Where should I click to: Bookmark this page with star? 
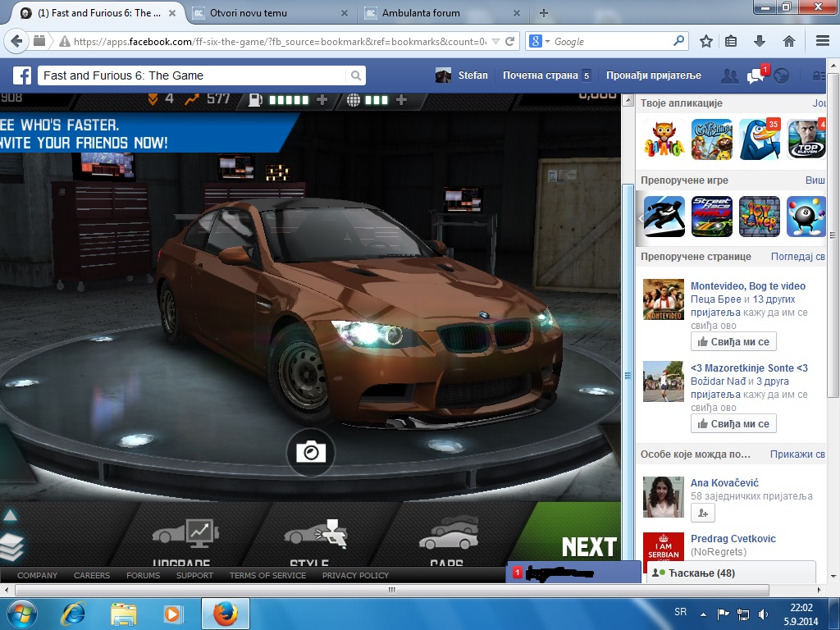(x=706, y=41)
